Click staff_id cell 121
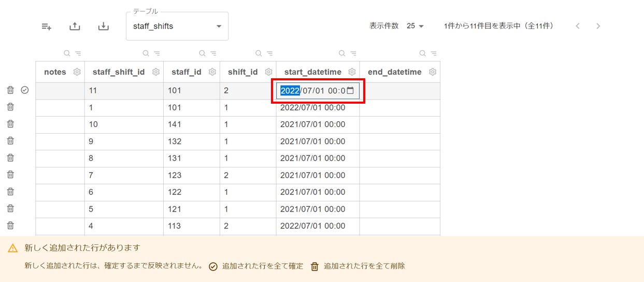Image resolution: width=644 pixels, height=282 pixels. point(192,209)
